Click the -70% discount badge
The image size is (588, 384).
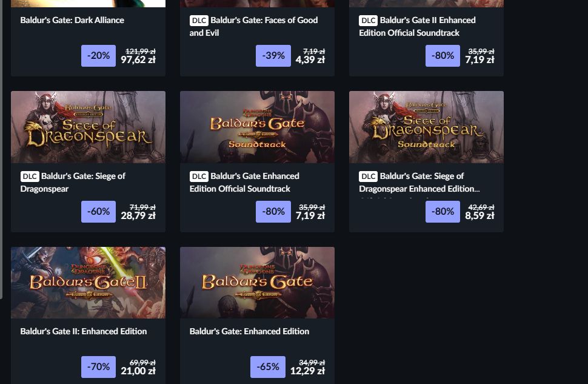99,367
